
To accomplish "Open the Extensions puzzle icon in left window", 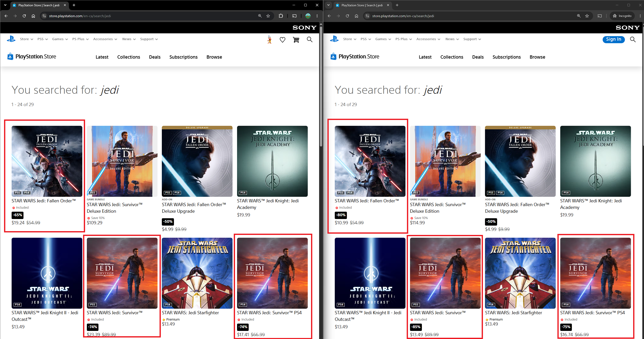I will point(281,16).
